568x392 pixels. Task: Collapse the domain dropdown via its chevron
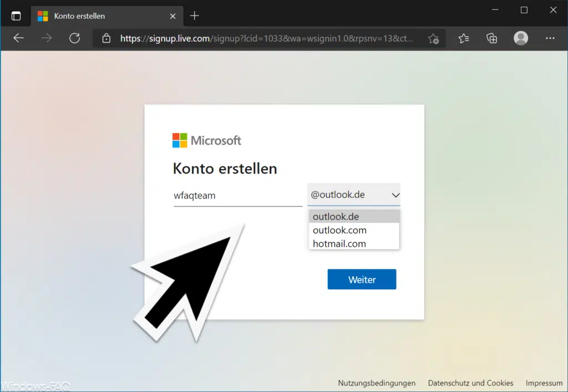(395, 195)
